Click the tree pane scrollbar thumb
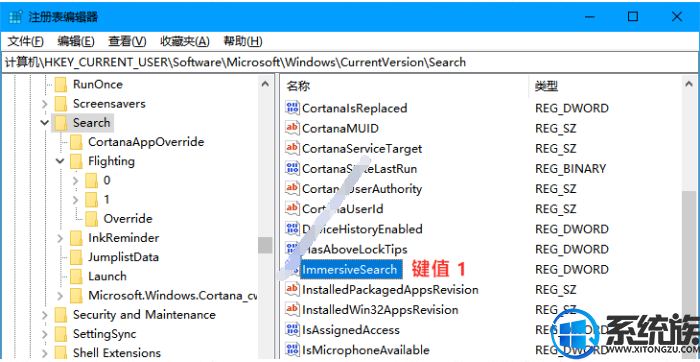The image size is (700, 362). click(x=265, y=245)
